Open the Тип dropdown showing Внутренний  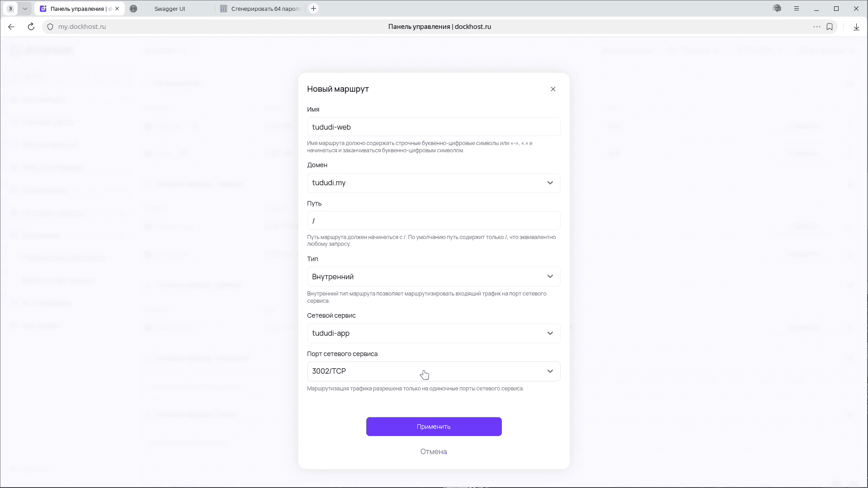click(434, 277)
